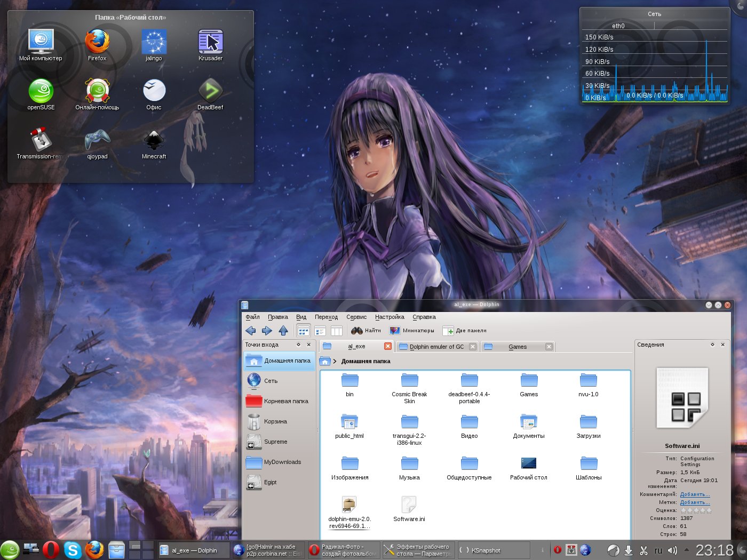Select the bin folder

349,385
